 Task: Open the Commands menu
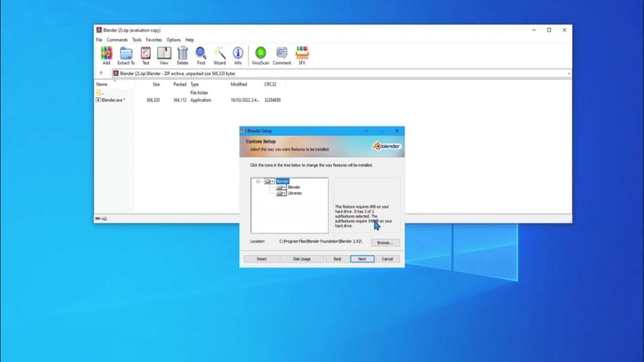[117, 40]
